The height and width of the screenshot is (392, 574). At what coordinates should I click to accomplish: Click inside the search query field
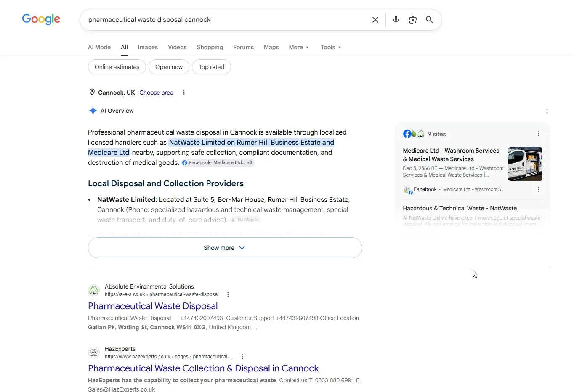coord(227,20)
